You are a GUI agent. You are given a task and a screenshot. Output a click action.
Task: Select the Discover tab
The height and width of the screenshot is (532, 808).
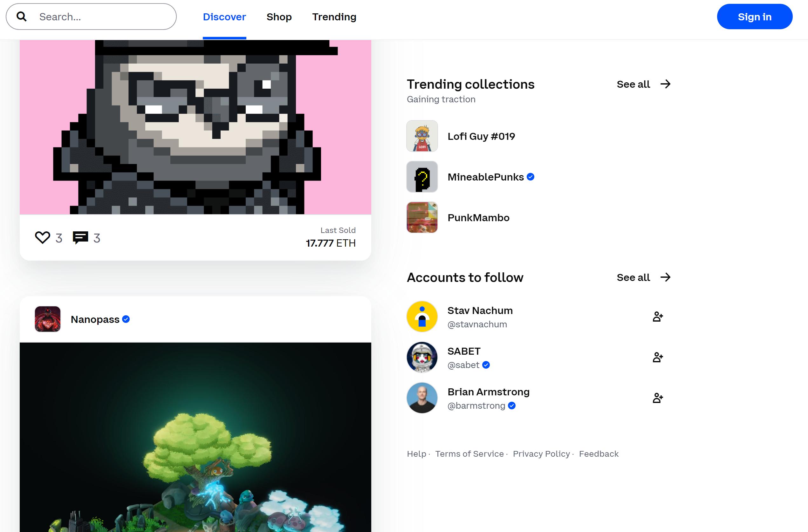[224, 17]
